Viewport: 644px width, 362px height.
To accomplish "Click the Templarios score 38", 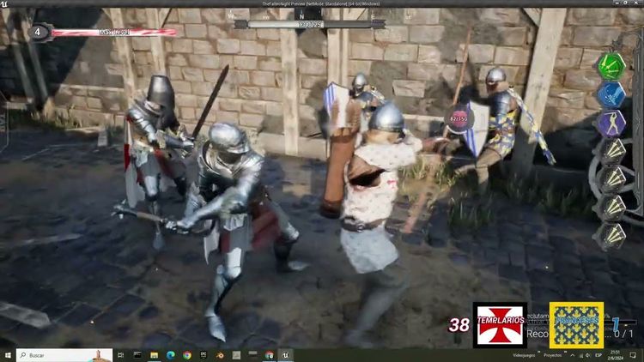I will coord(459,325).
